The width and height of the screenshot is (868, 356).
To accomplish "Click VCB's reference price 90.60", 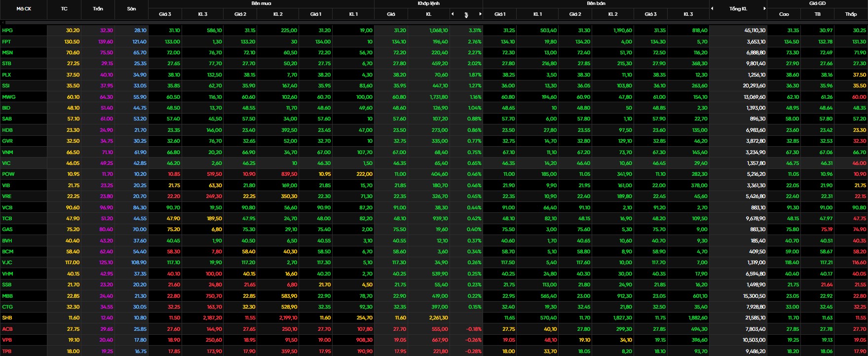I will tap(73, 207).
